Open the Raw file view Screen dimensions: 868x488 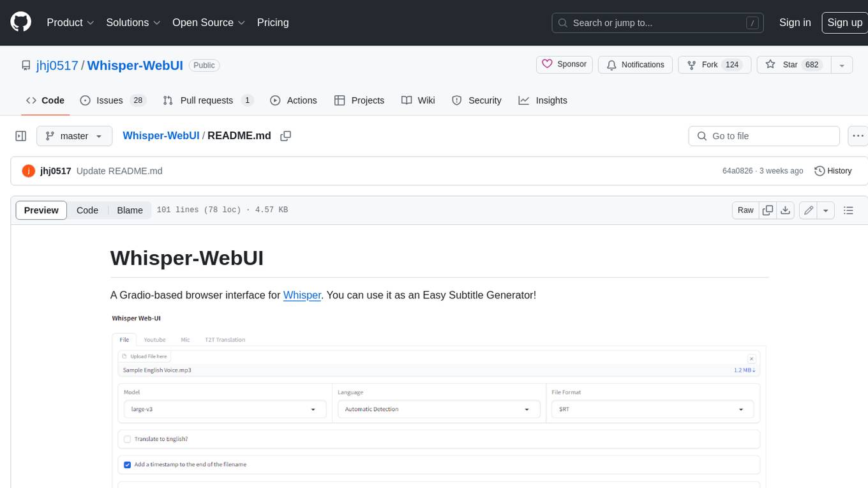(745, 210)
